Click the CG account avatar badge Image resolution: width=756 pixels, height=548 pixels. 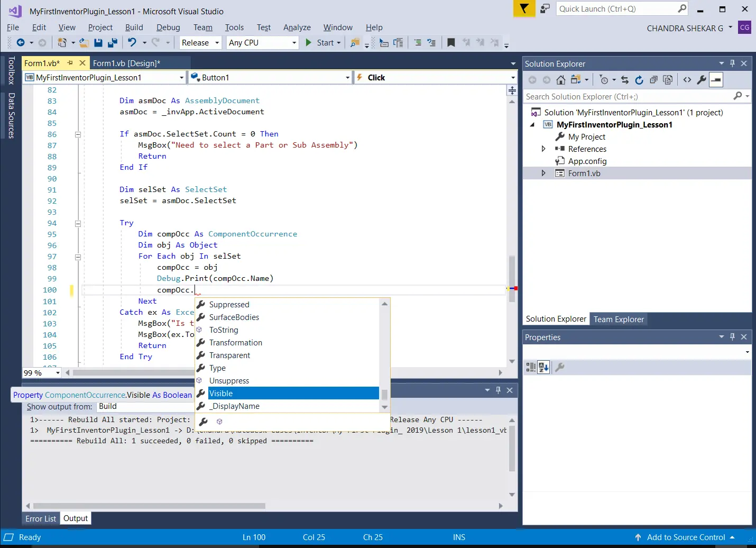[x=744, y=28]
